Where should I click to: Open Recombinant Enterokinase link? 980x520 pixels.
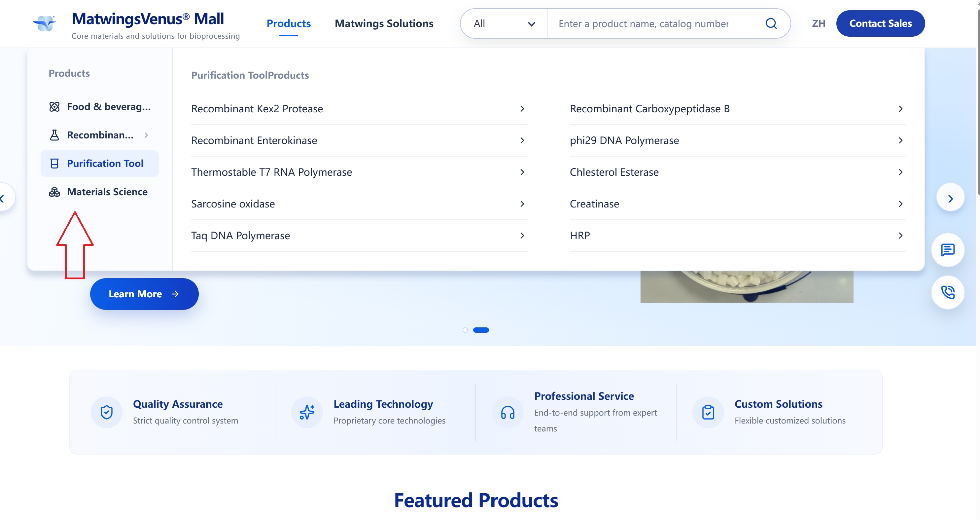point(359,140)
